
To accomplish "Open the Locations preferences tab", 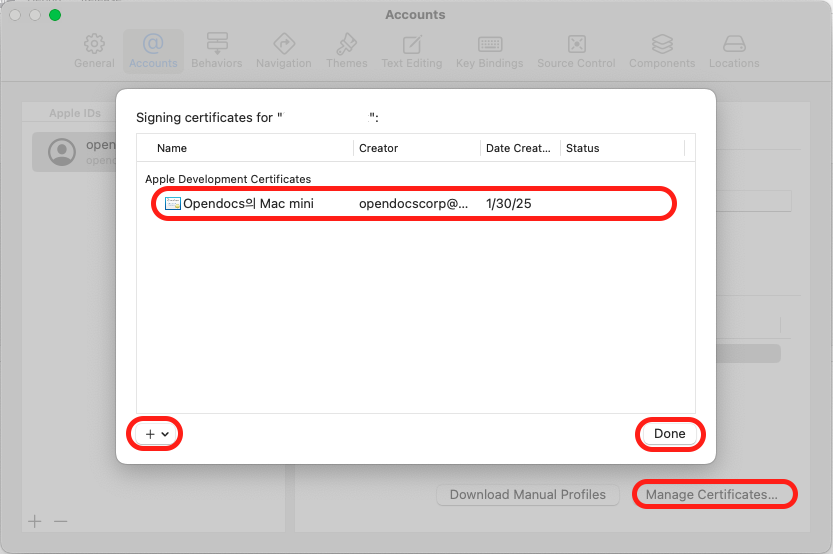I will (x=734, y=52).
